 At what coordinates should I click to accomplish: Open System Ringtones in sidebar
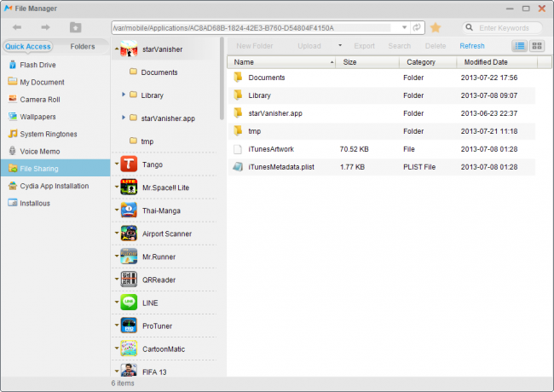[x=43, y=134]
